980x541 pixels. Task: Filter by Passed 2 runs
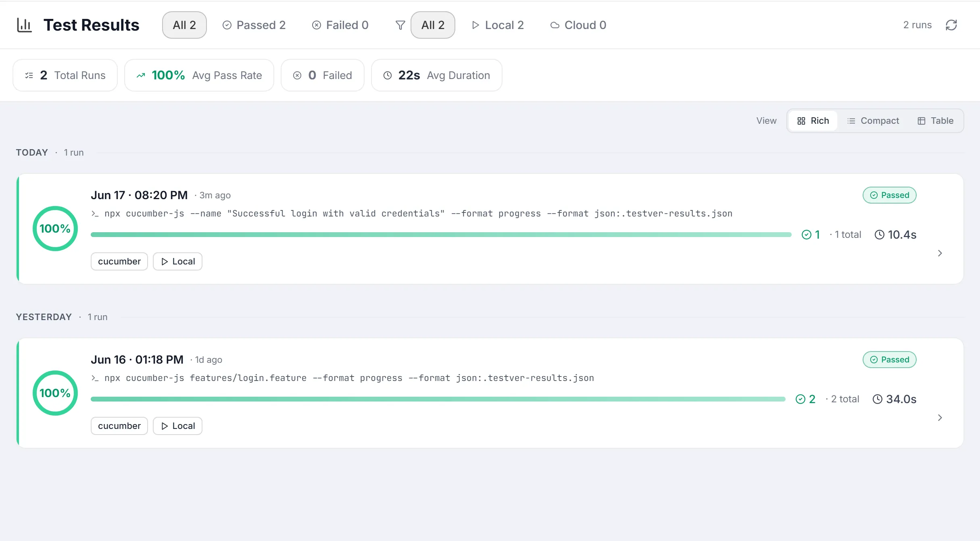(x=254, y=25)
